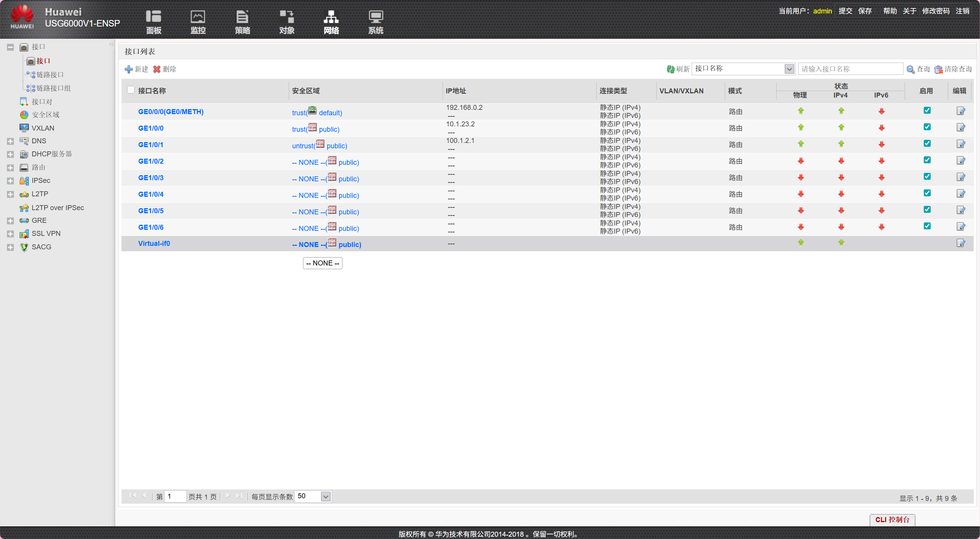
Task: Edit GE1/0/1 using its pencil icon
Action: point(960,144)
